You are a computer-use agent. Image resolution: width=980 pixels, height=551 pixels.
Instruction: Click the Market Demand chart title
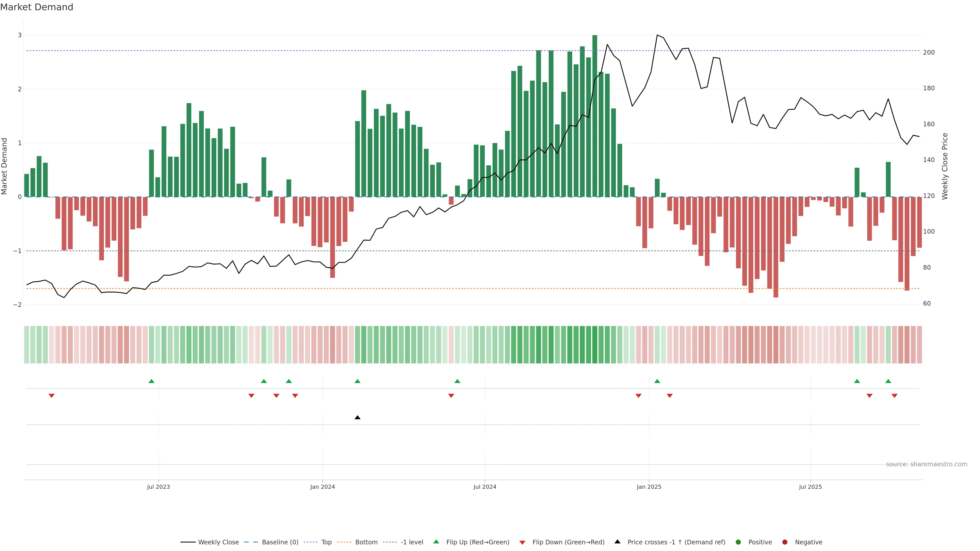(36, 7)
